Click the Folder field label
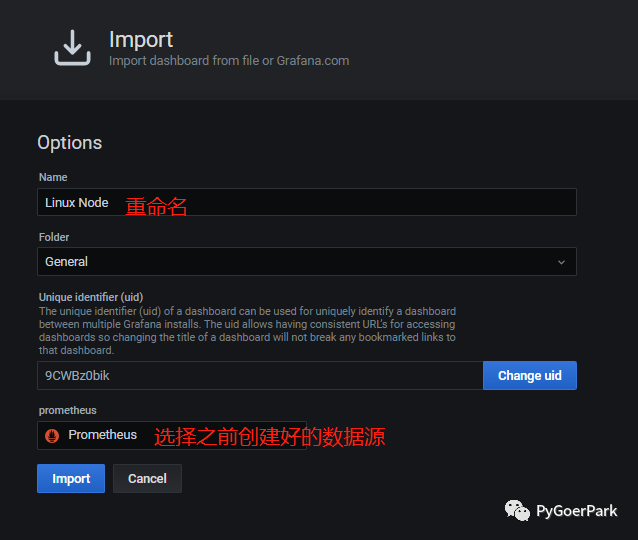Image resolution: width=638 pixels, height=540 pixels. pyautogui.click(x=54, y=237)
